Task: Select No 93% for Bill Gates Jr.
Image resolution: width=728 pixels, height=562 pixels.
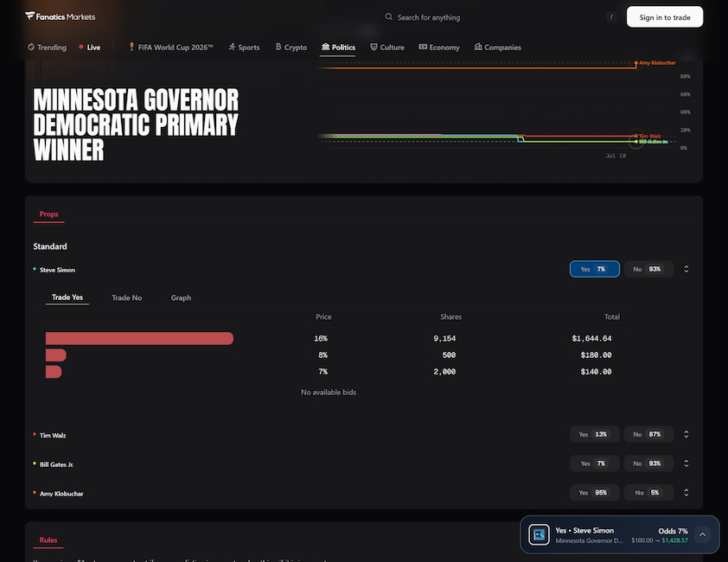Action: click(648, 463)
